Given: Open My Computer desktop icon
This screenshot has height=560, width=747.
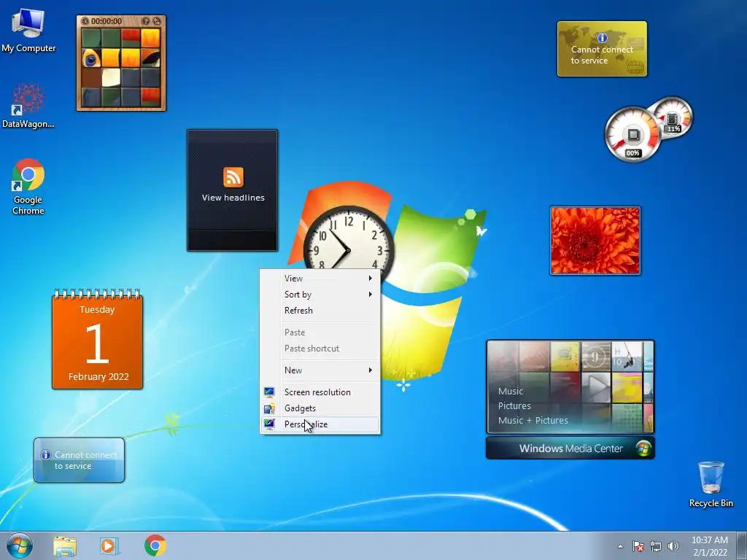Looking at the screenshot, I should 28,30.
